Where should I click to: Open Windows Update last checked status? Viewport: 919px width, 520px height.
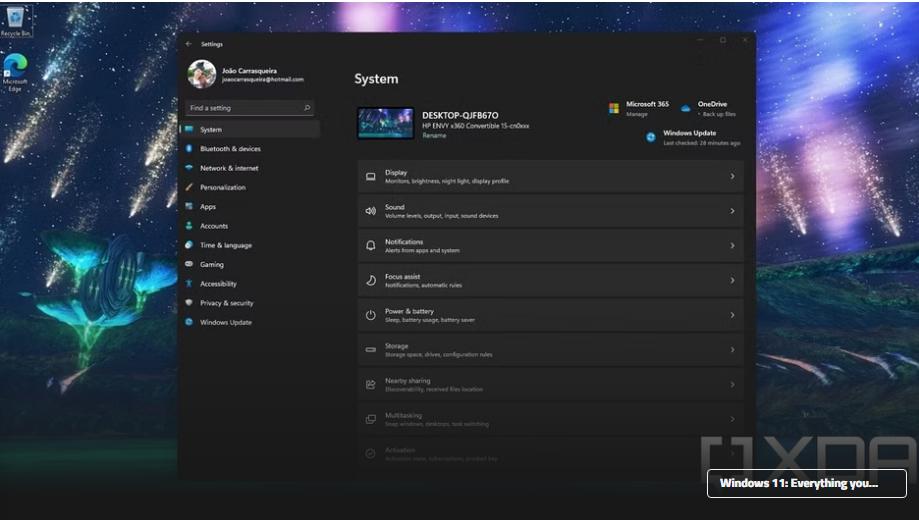(x=702, y=143)
